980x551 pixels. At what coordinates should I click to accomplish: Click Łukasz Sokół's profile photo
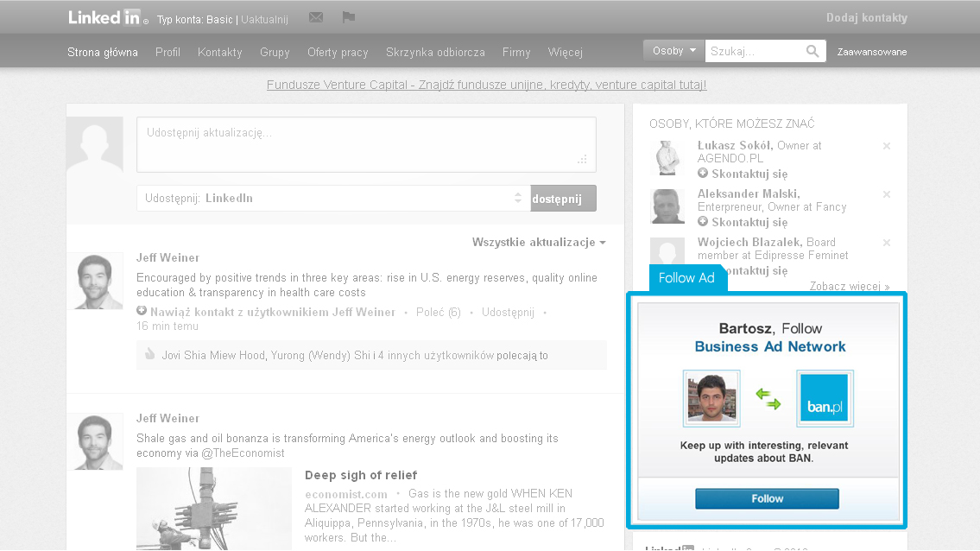click(667, 158)
